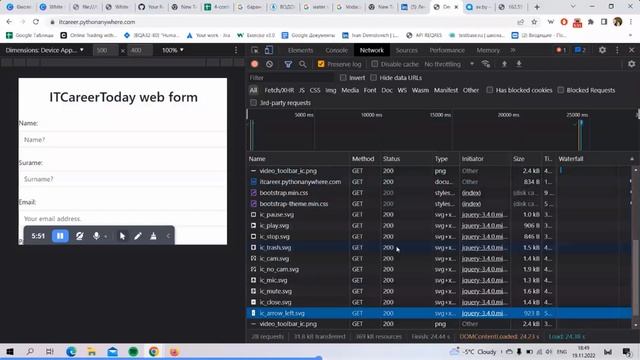Open DevTools settings gear

click(x=602, y=50)
